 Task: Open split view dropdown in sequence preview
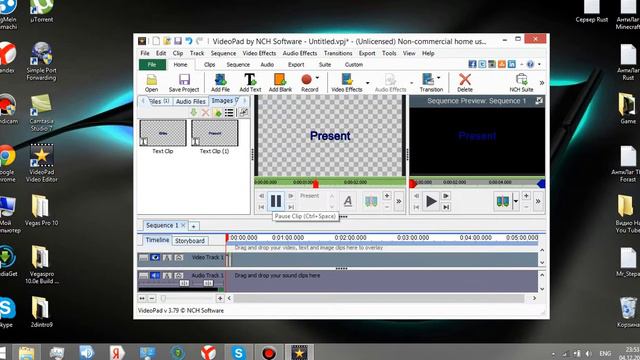point(516,201)
